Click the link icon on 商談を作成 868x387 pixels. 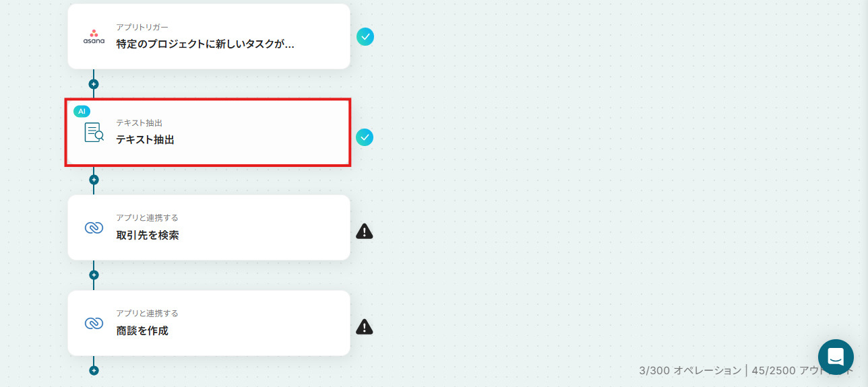click(x=94, y=323)
